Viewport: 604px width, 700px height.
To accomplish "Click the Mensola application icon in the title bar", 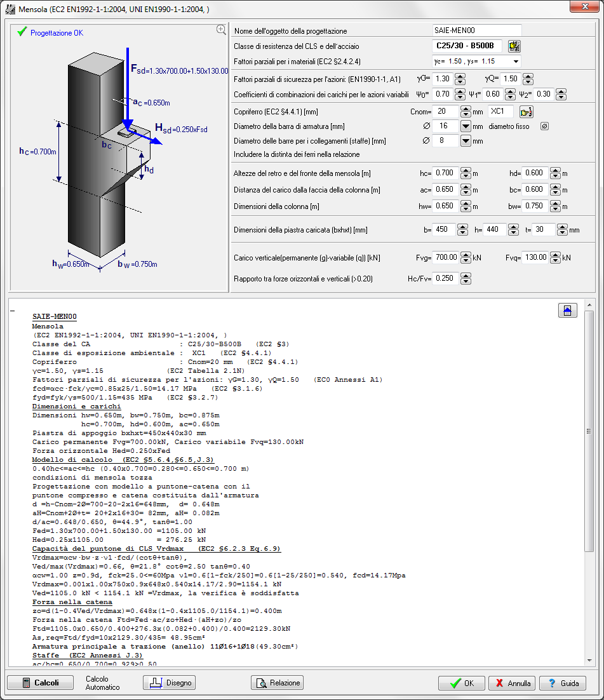I will click(10, 9).
